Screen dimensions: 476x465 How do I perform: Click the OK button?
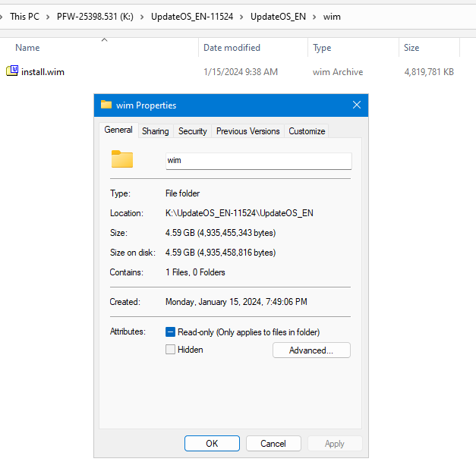212,444
